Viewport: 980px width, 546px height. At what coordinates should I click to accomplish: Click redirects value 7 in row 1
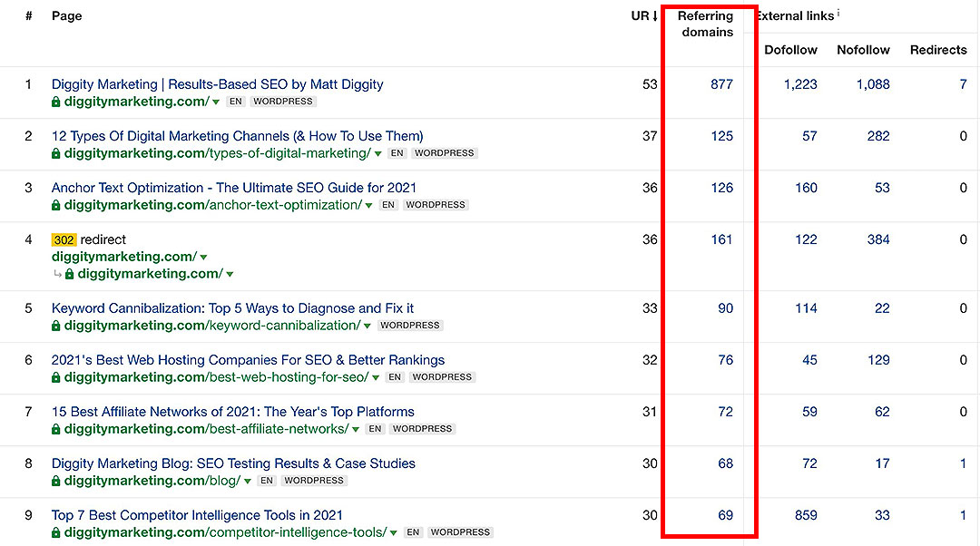[963, 84]
